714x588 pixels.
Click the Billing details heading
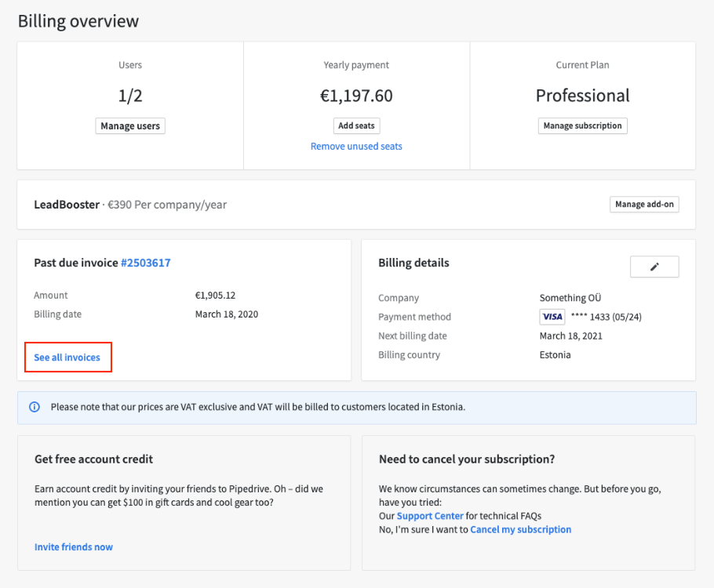(x=414, y=263)
